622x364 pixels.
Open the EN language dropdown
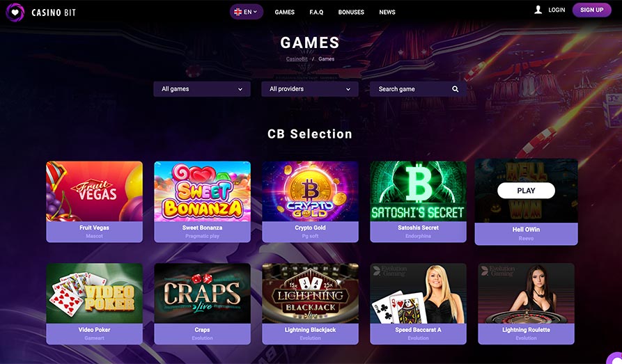click(x=247, y=12)
